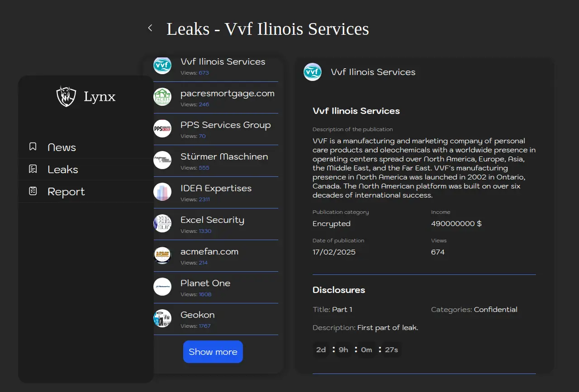Image resolution: width=579 pixels, height=392 pixels.
Task: Click the pacresmortgage.com logo thumbnail
Action: pos(162,97)
